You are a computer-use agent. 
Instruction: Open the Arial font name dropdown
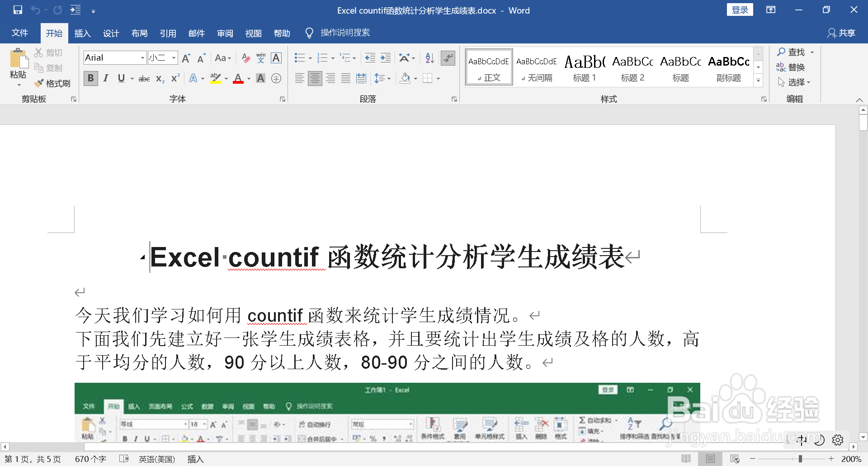[142, 58]
